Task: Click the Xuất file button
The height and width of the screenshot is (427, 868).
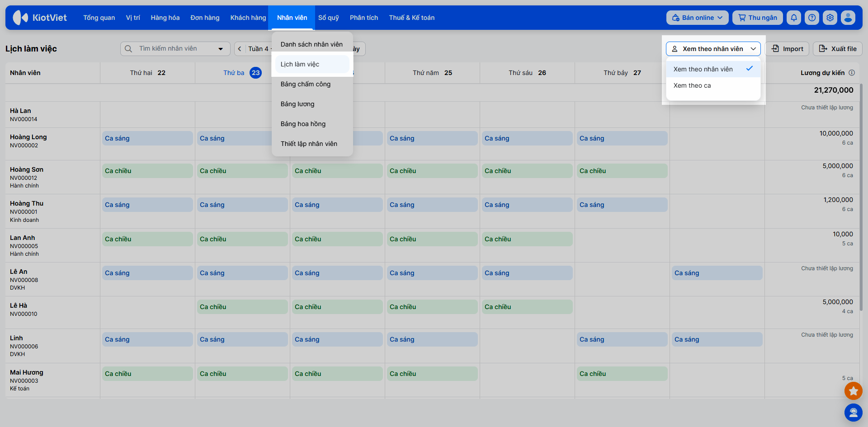Action: pos(838,49)
